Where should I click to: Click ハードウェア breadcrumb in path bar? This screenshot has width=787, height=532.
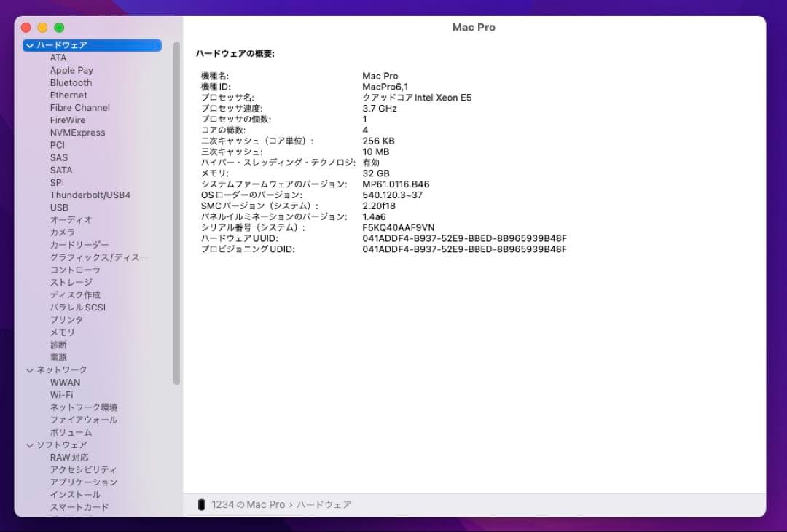pyautogui.click(x=324, y=504)
